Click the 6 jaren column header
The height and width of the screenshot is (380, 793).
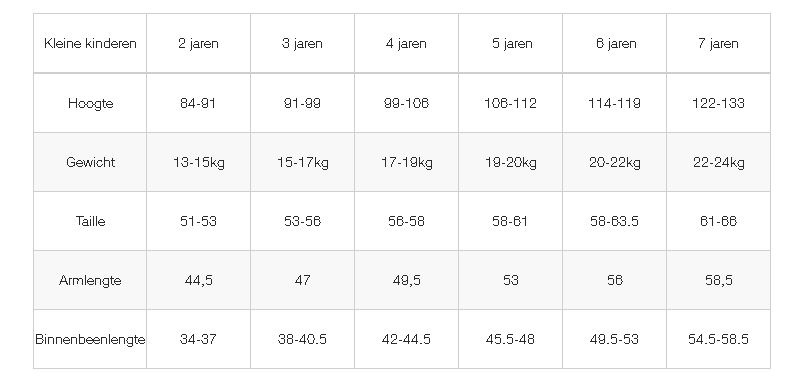click(614, 44)
